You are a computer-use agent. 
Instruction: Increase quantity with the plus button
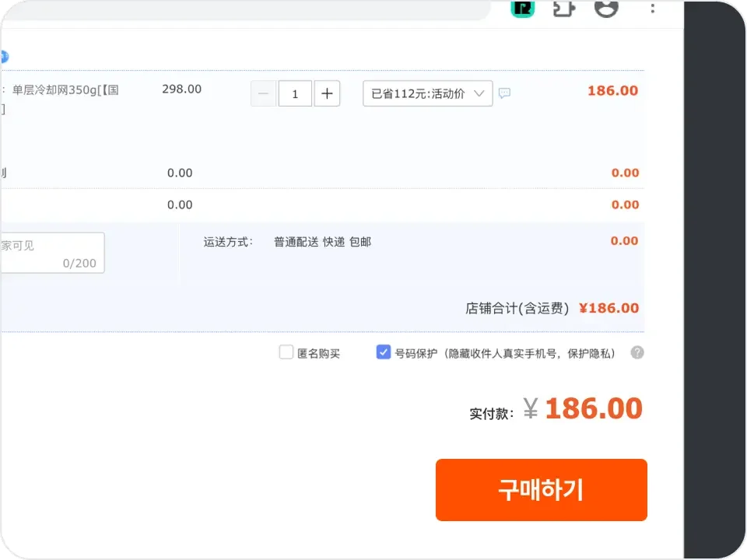point(327,93)
